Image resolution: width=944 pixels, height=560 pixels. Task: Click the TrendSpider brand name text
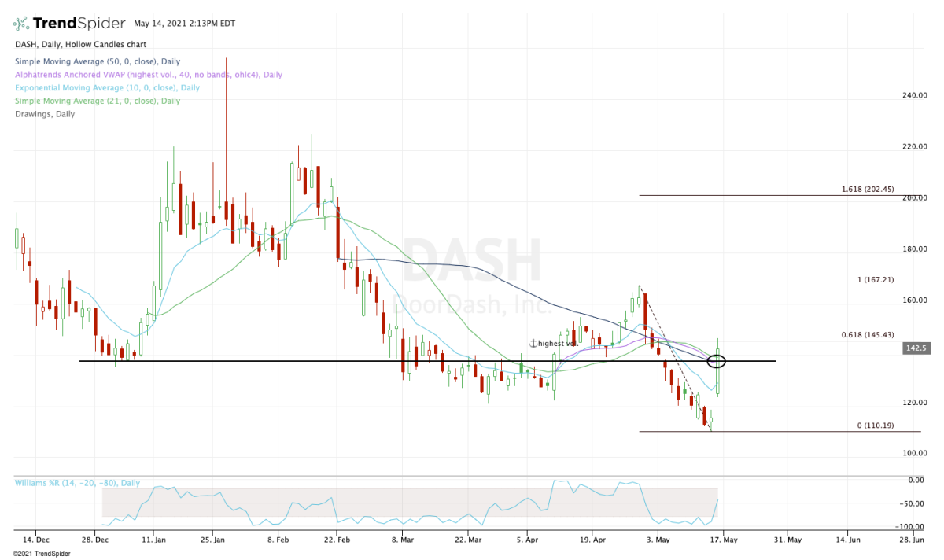point(77,22)
